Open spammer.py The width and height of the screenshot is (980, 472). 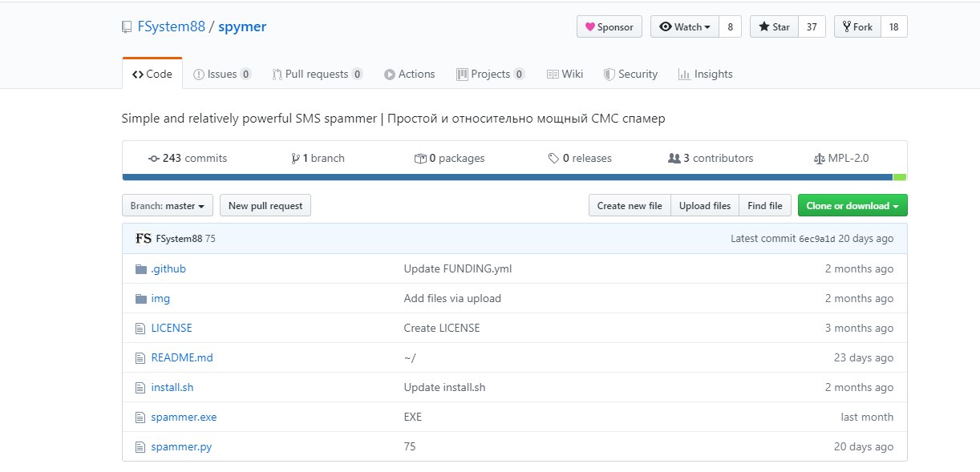click(x=181, y=447)
